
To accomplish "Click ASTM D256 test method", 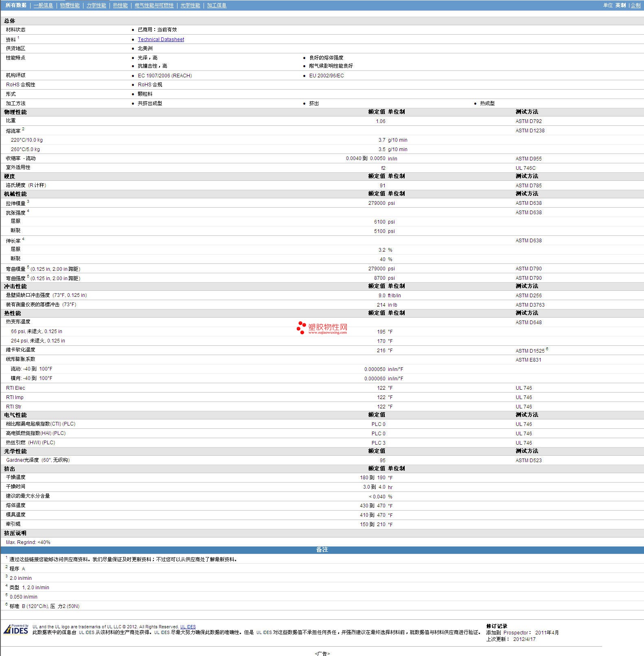I will (528, 296).
